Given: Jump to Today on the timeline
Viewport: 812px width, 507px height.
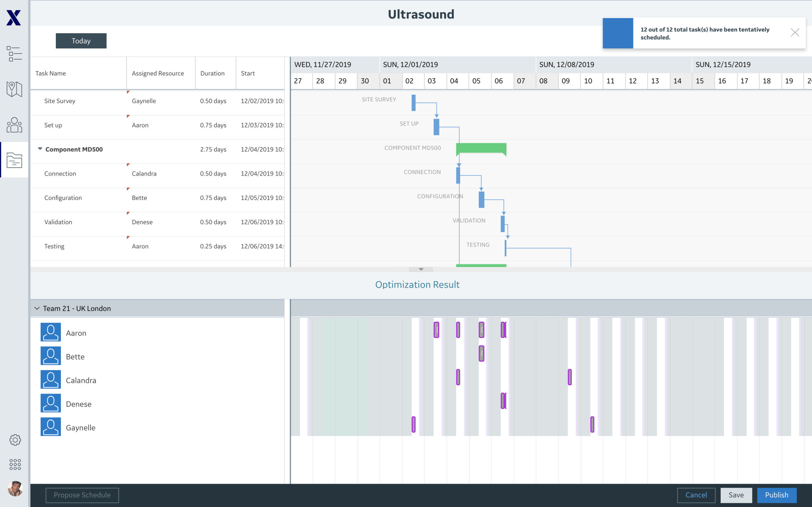Looking at the screenshot, I should coord(81,41).
